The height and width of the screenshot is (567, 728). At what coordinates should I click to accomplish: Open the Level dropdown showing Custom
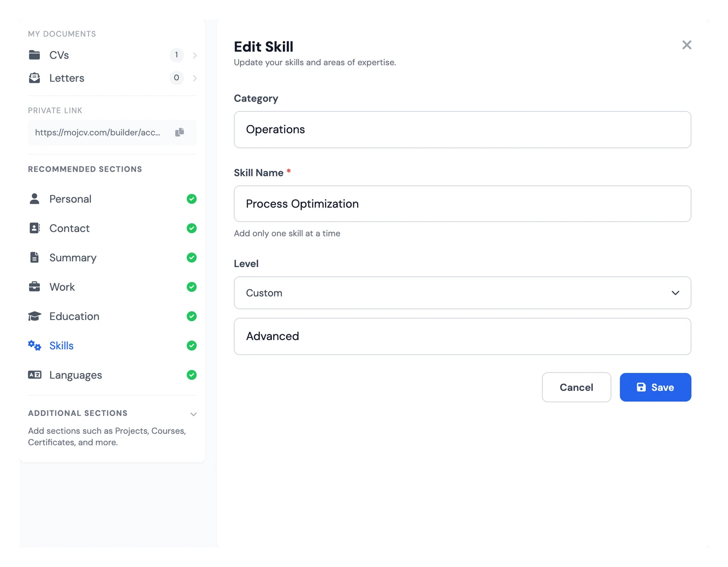(x=462, y=293)
